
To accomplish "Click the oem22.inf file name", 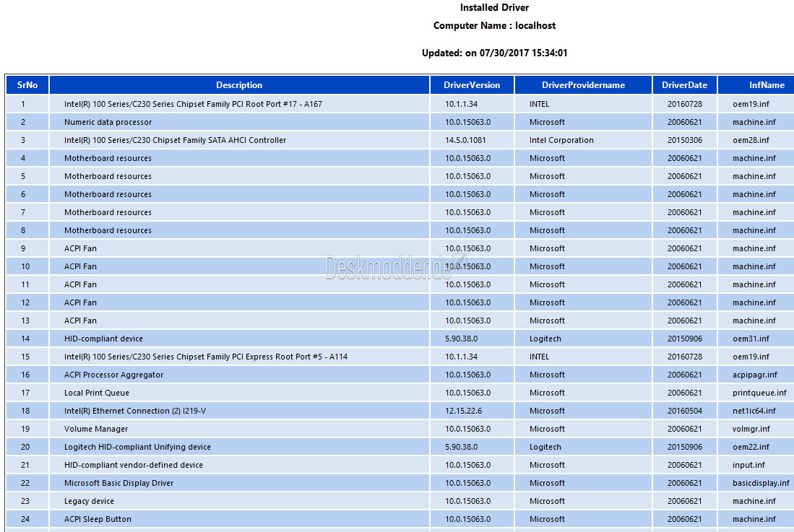I will click(751, 447).
